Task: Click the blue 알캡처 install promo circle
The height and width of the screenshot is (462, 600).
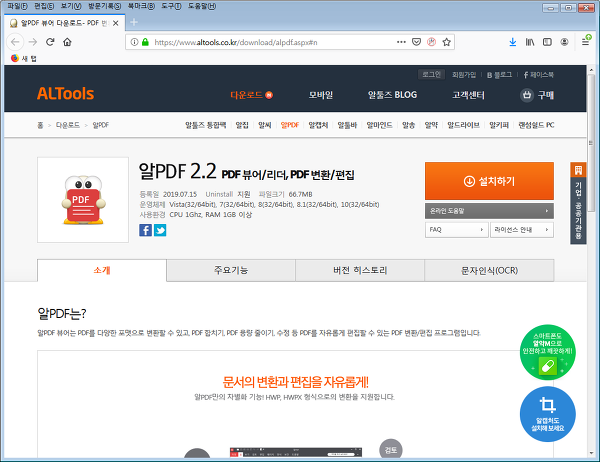Action: click(x=548, y=414)
